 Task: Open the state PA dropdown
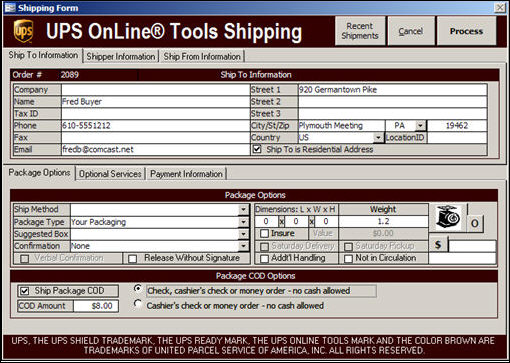coord(421,126)
